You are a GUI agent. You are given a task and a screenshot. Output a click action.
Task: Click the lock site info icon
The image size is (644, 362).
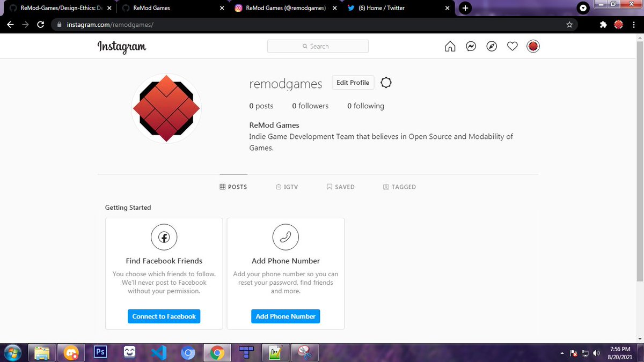click(x=59, y=25)
